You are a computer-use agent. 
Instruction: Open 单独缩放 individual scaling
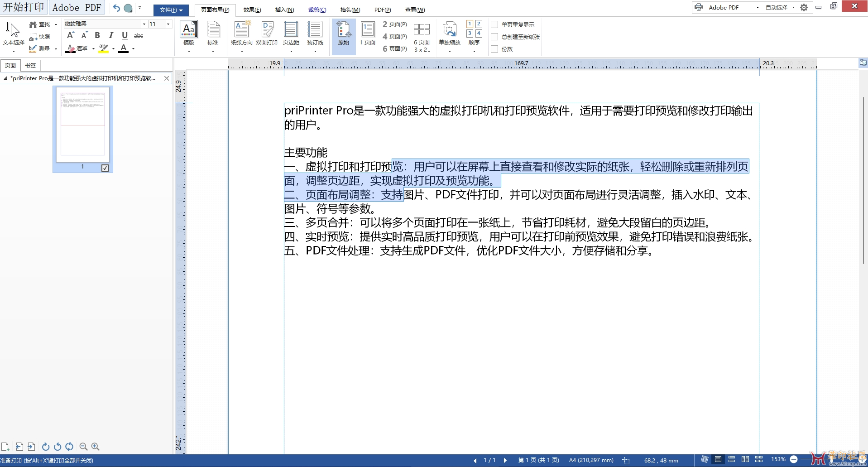tap(449, 37)
